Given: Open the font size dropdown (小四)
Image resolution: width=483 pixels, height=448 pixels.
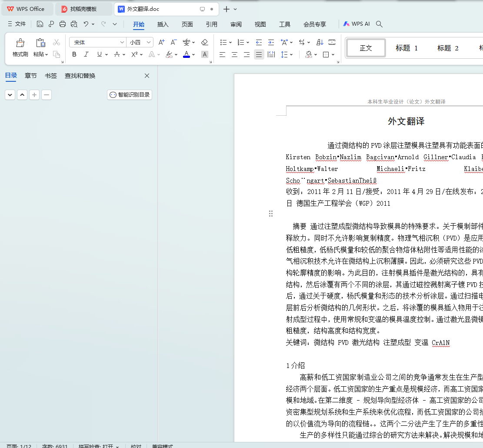Looking at the screenshot, I should (x=149, y=42).
